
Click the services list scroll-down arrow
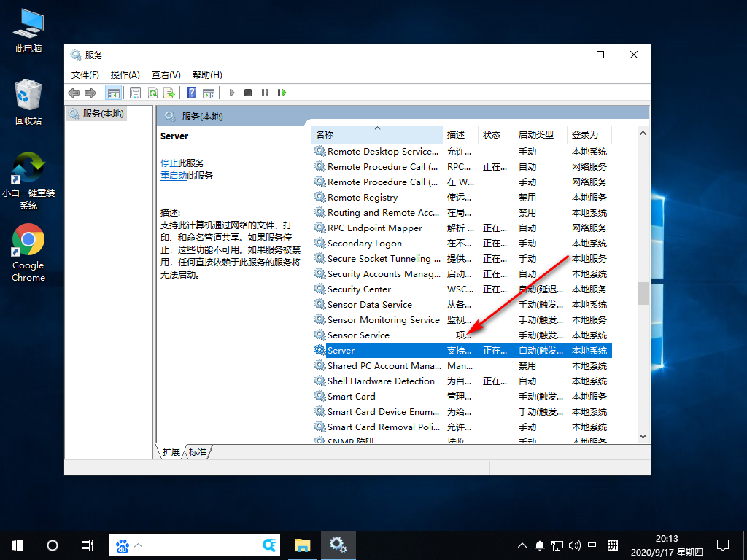643,437
